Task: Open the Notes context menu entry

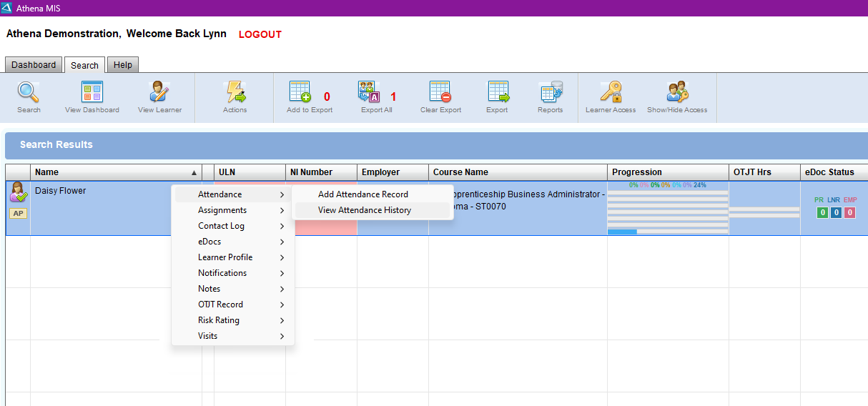Action: (232, 289)
